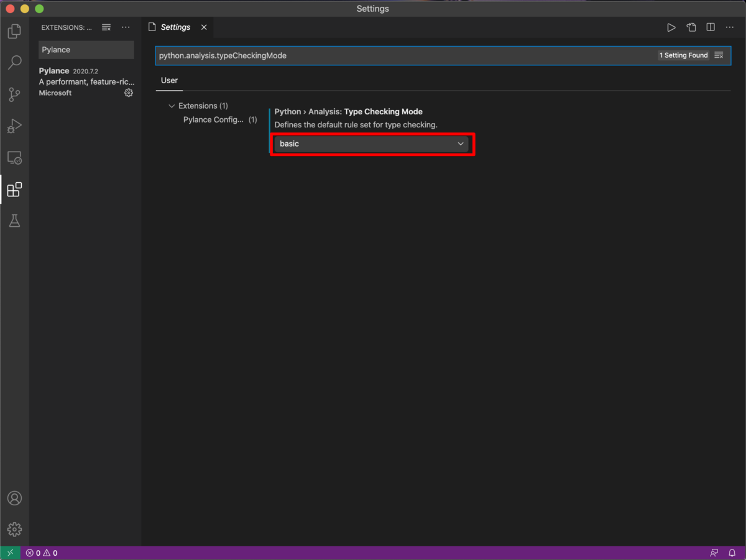
Task: Close the Settings tab
Action: 204,27
